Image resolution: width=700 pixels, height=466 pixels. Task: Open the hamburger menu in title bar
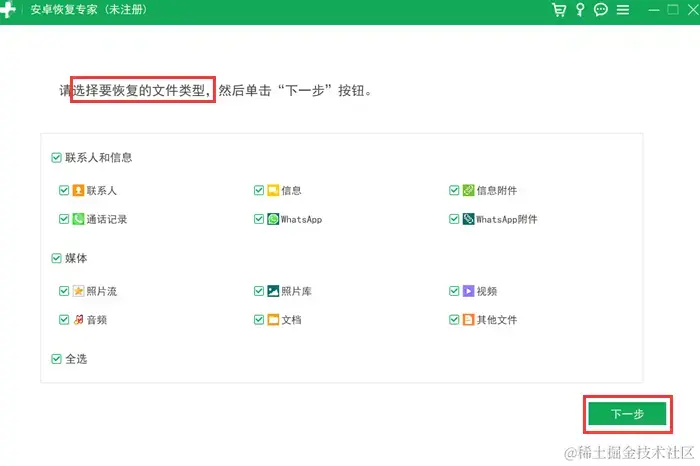(623, 10)
